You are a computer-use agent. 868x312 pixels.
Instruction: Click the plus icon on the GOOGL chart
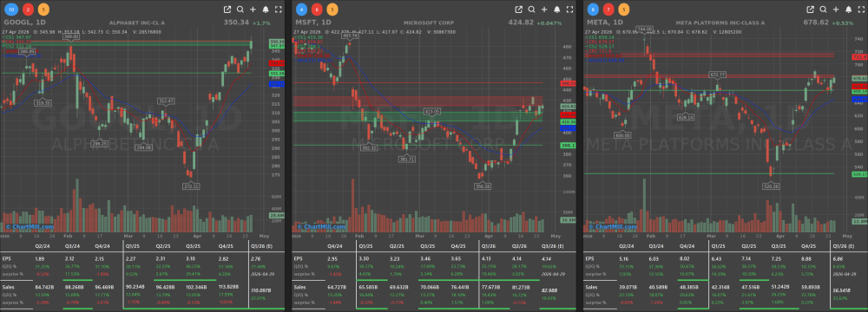point(253,10)
